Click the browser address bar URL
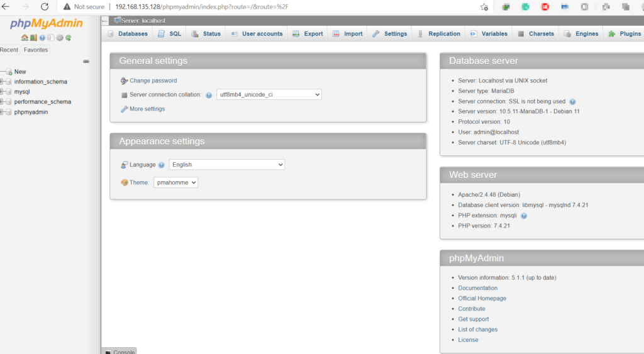Viewport: 644px width, 354px height. (202, 7)
